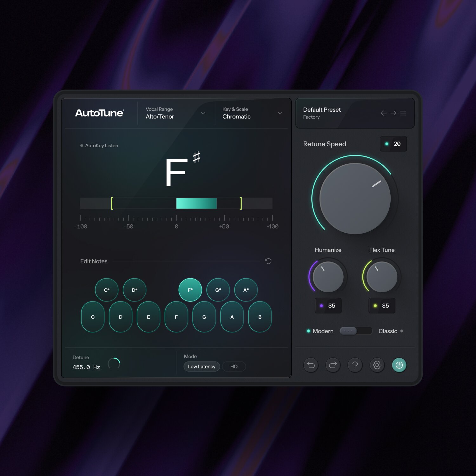Click the Detune label
Screen dimensions: 476x476
click(81, 357)
